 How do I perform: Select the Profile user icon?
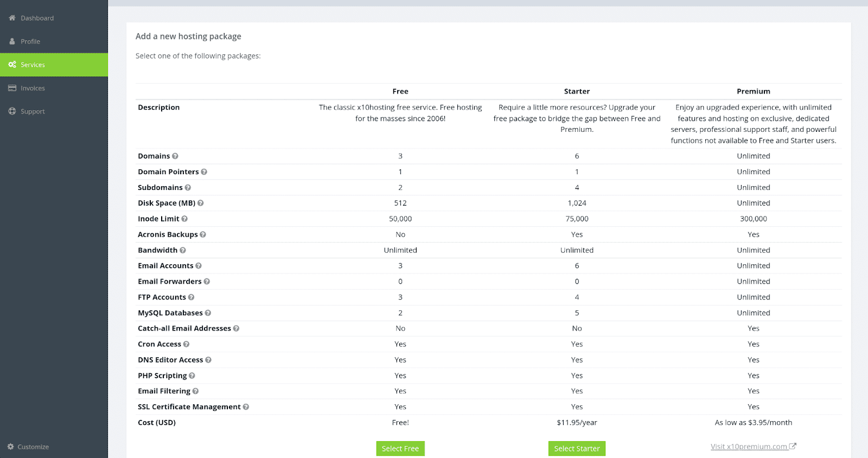[x=11, y=41]
